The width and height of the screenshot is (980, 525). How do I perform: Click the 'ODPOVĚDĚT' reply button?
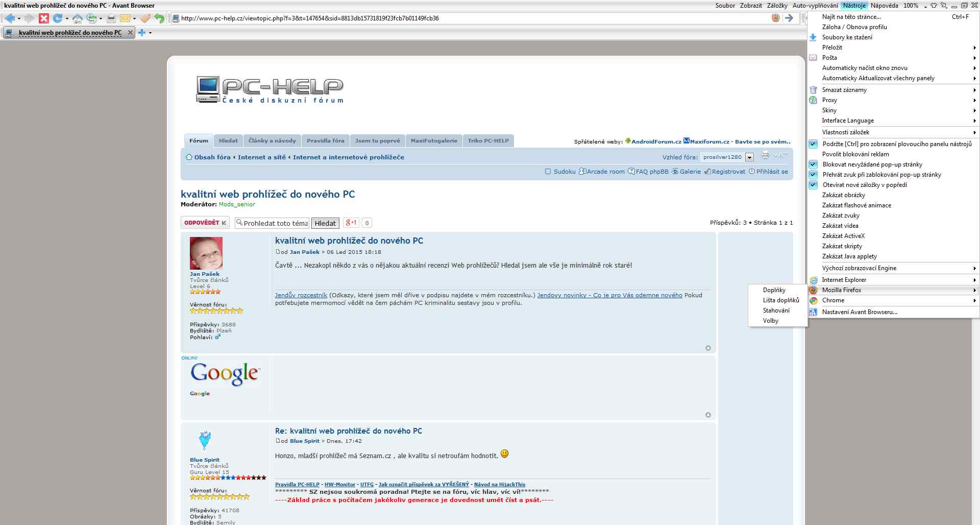pos(205,223)
